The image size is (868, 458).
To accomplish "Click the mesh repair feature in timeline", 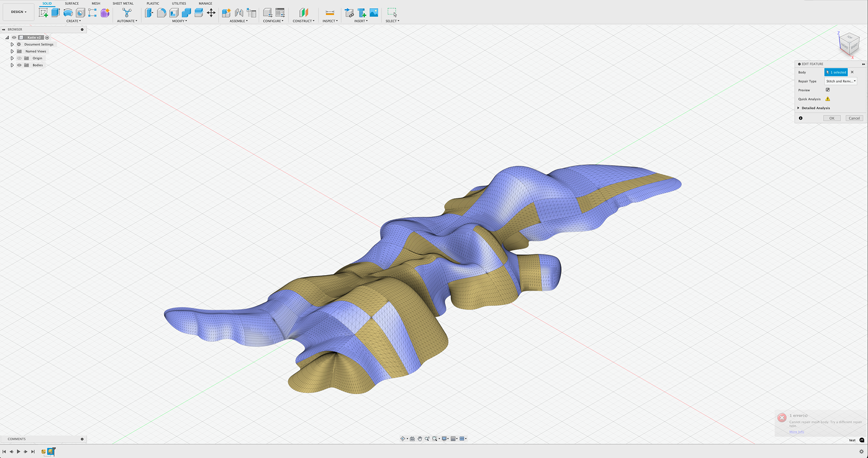I will [x=51, y=451].
